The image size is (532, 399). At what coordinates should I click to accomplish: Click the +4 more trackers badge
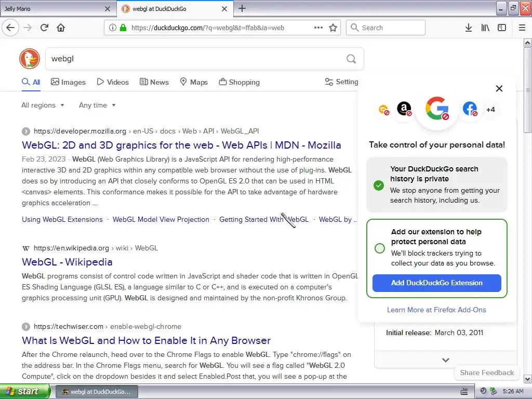click(x=490, y=110)
